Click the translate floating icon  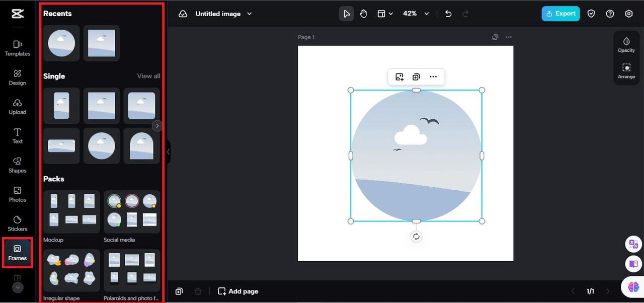coord(633,245)
